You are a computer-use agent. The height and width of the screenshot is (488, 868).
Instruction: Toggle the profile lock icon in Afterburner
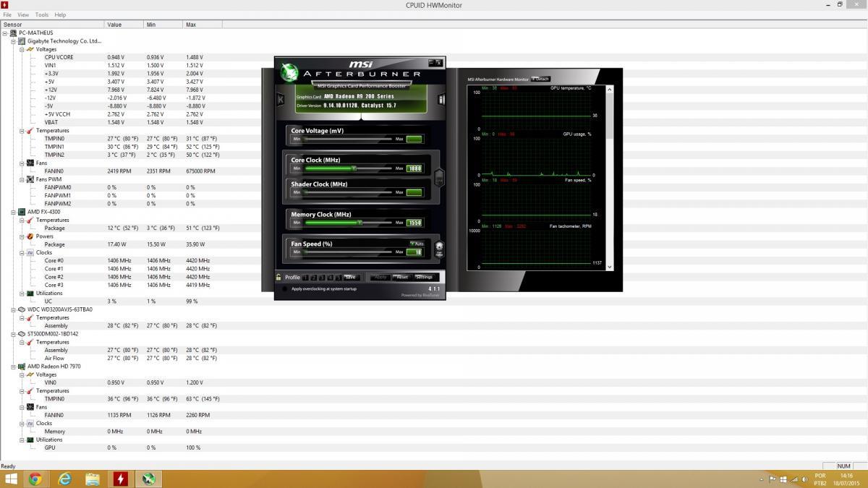pyautogui.click(x=278, y=277)
